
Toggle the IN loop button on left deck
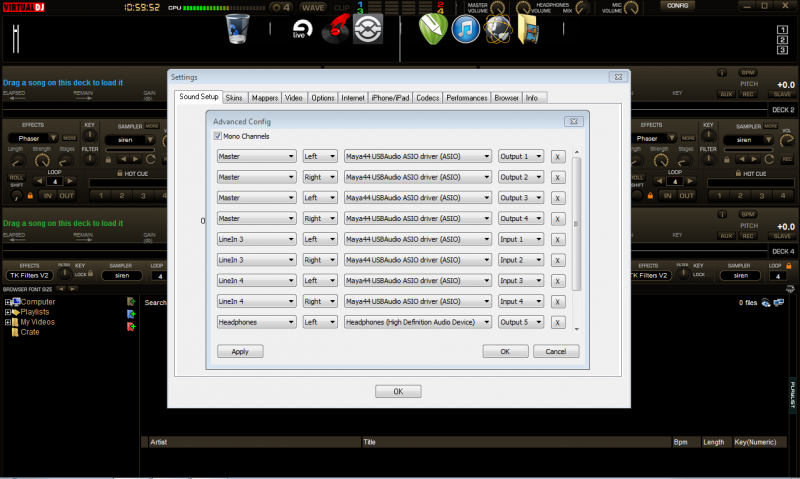pyautogui.click(x=47, y=195)
